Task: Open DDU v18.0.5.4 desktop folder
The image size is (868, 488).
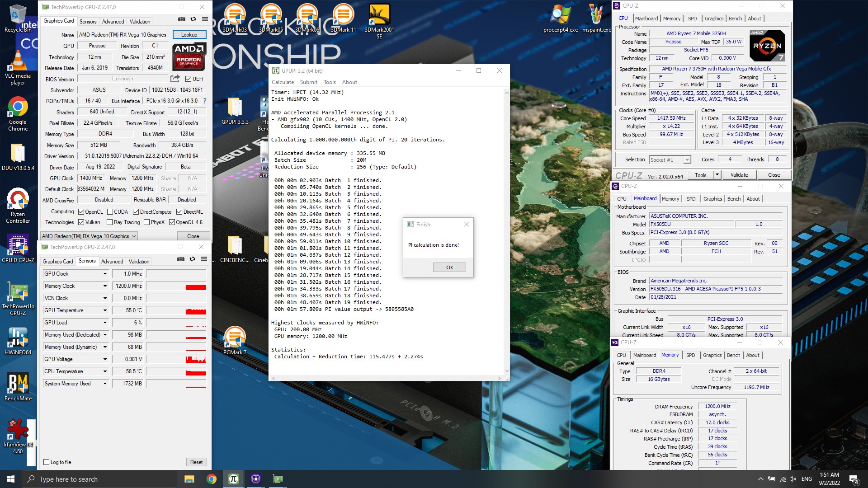Action: point(18,157)
